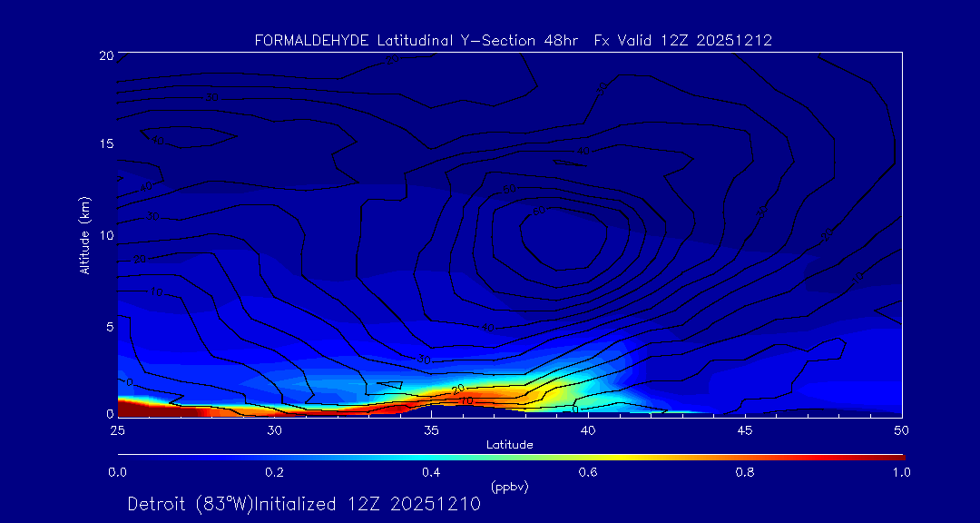Click the Latitude x-axis label

[509, 445]
